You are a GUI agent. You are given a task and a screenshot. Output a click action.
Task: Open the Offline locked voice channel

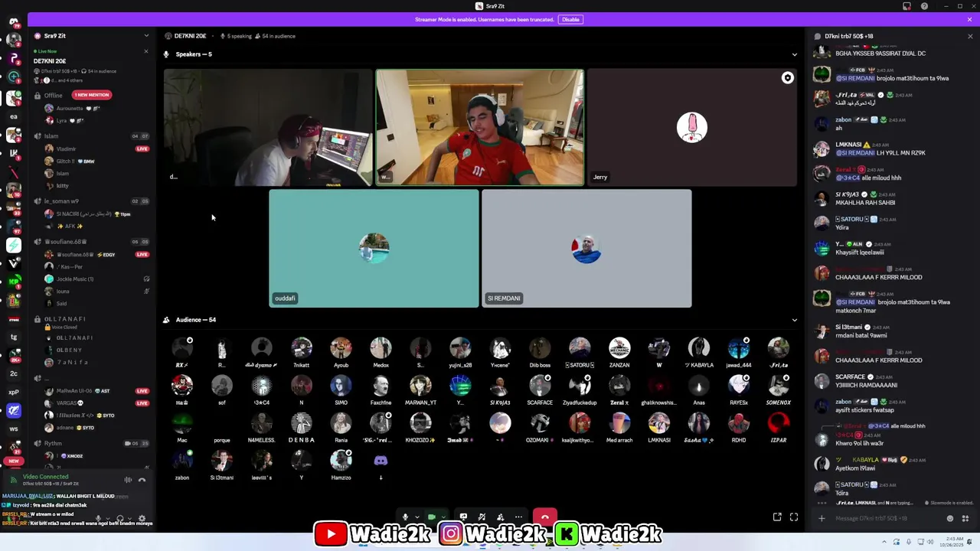pos(52,96)
